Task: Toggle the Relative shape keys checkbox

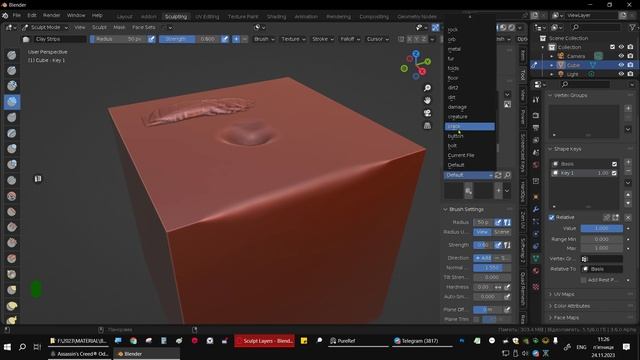Action: coord(552,218)
